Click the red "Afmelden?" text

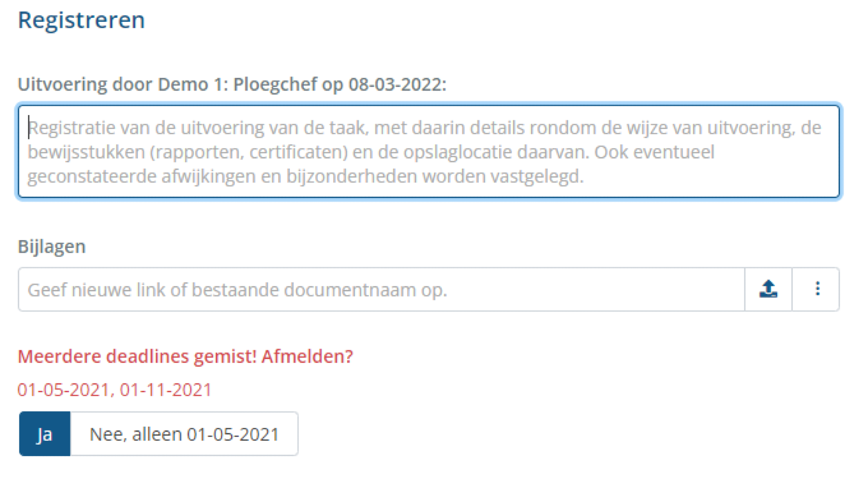(x=307, y=356)
